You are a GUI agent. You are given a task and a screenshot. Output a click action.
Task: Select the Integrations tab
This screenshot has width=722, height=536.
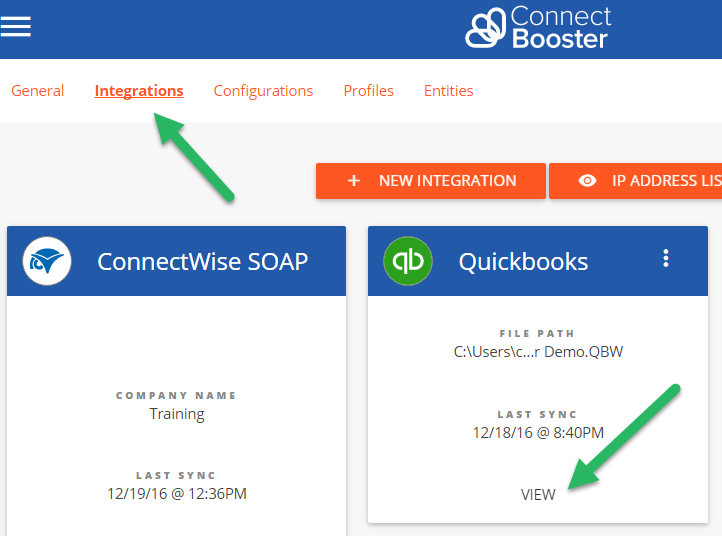pos(139,91)
